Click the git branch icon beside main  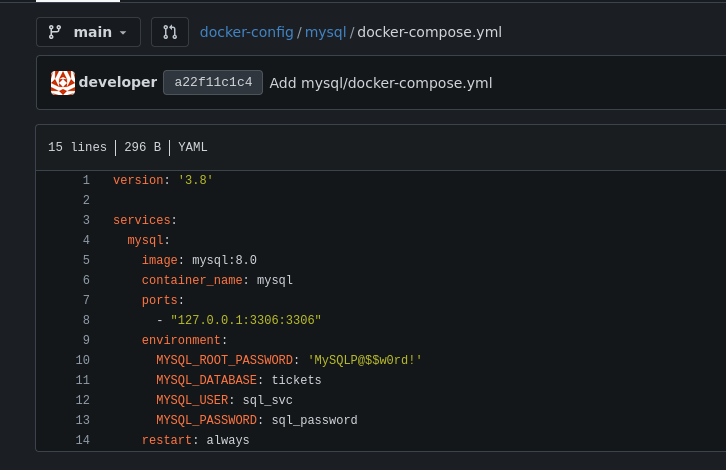click(56, 32)
